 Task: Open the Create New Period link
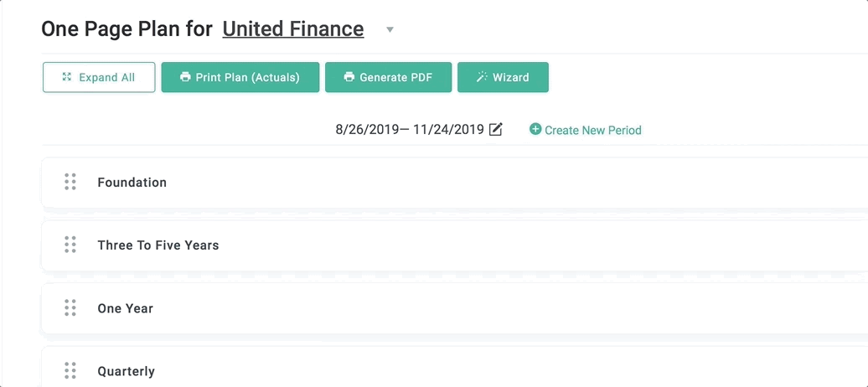pos(593,130)
